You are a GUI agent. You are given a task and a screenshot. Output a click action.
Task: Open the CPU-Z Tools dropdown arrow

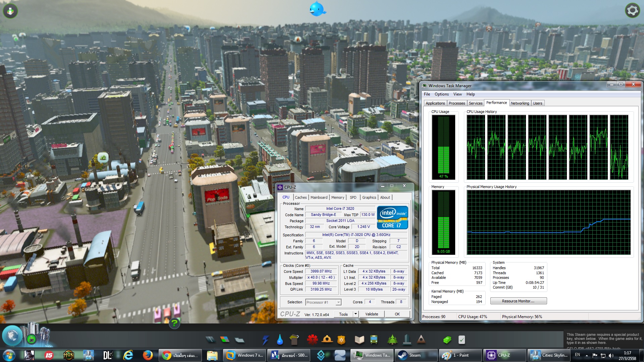click(356, 314)
